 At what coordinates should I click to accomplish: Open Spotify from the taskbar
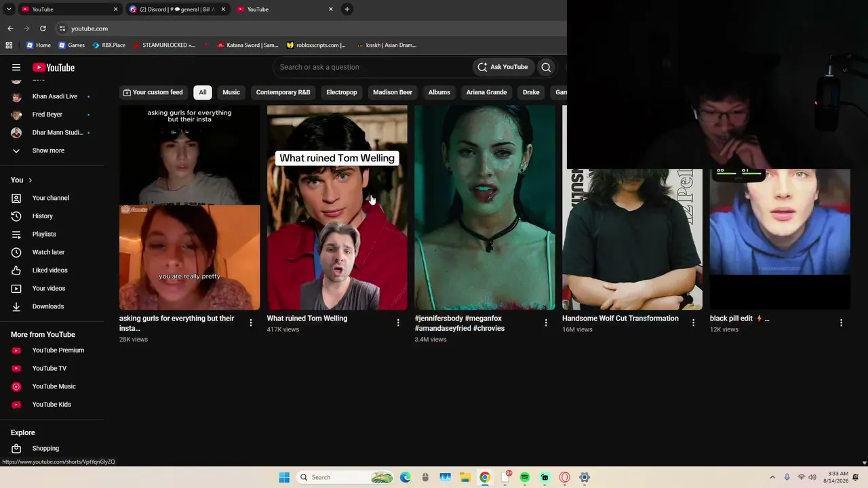click(525, 477)
